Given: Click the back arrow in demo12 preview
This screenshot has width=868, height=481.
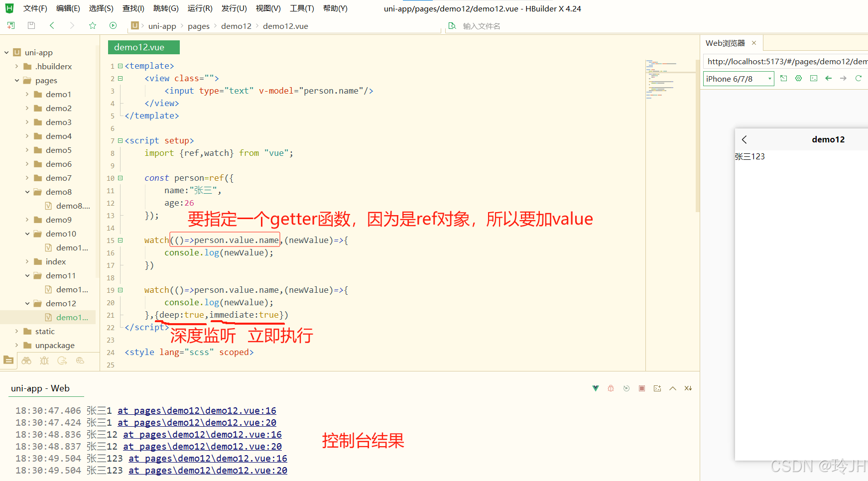Looking at the screenshot, I should [744, 139].
